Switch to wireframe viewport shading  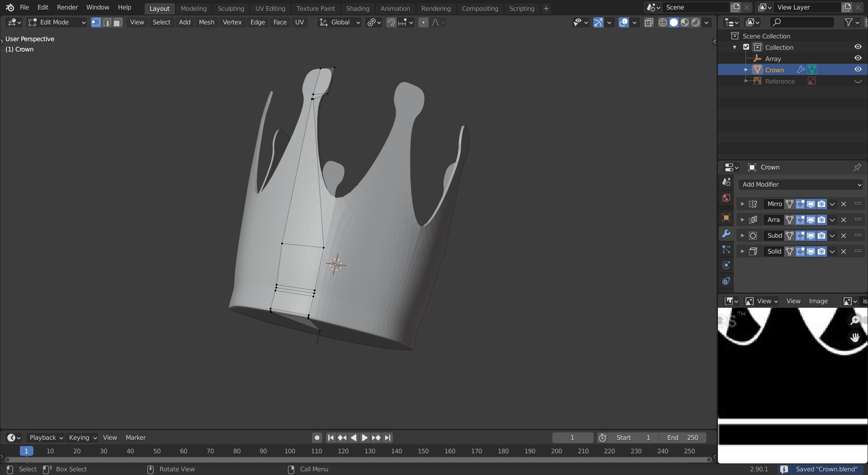tap(663, 23)
